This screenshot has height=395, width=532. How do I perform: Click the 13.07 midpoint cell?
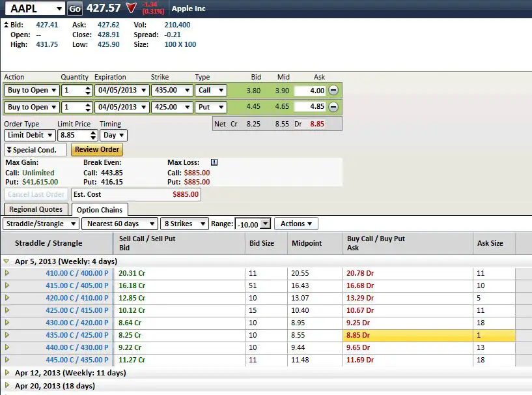pyautogui.click(x=315, y=298)
